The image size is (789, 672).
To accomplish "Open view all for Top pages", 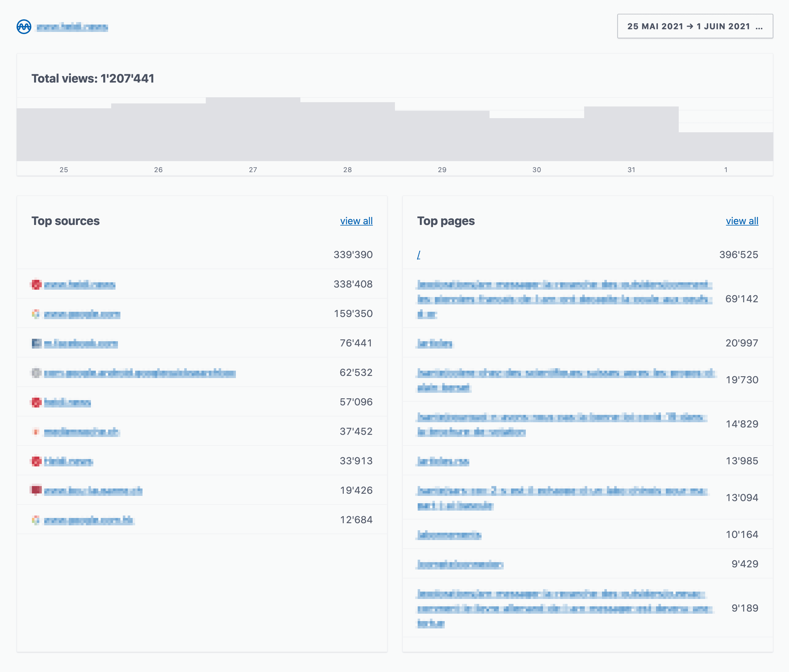I will pos(742,221).
